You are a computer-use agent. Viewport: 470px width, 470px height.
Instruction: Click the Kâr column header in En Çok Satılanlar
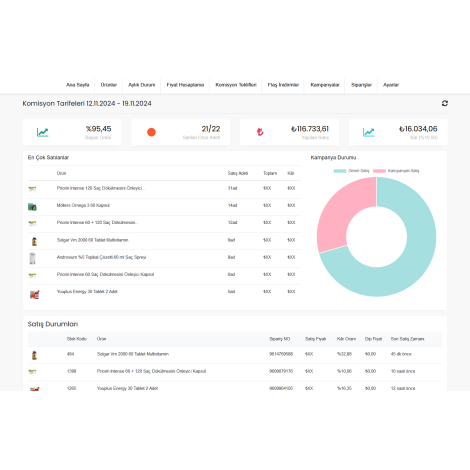pos(291,173)
